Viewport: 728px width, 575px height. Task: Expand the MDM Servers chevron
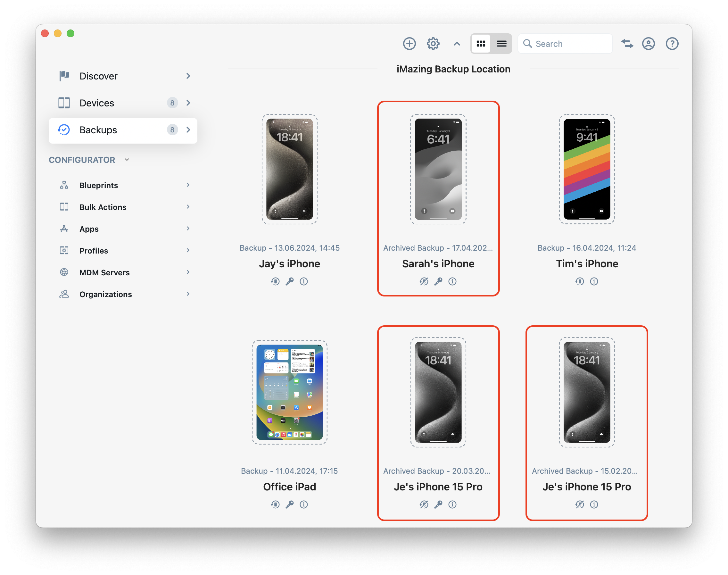tap(188, 272)
